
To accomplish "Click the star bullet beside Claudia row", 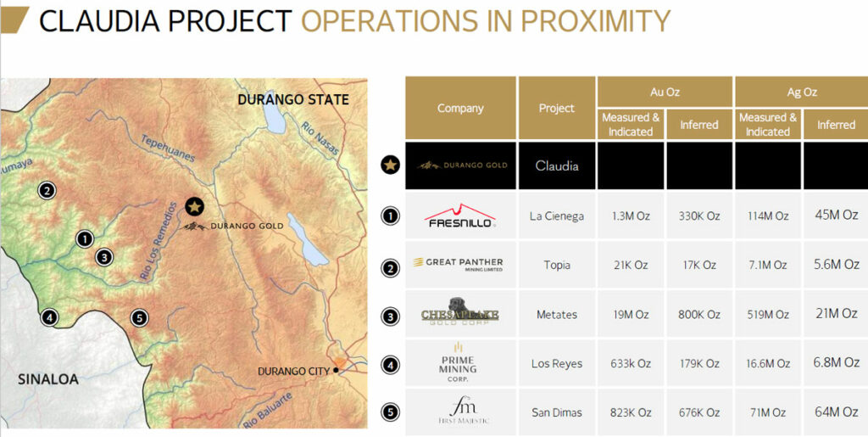I will click(x=391, y=165).
